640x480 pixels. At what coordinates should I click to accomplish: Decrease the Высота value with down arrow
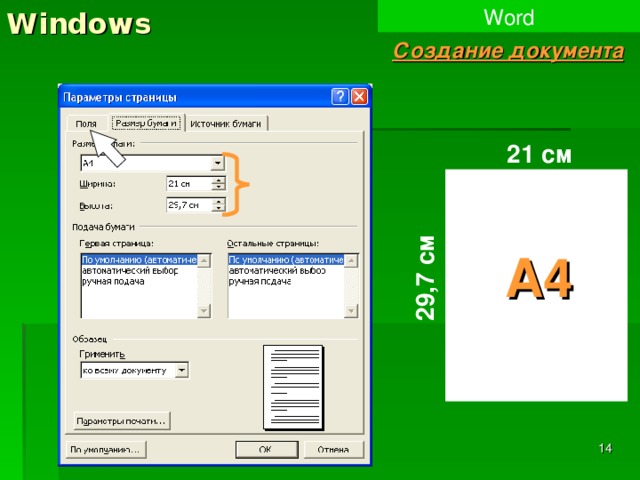point(219,208)
